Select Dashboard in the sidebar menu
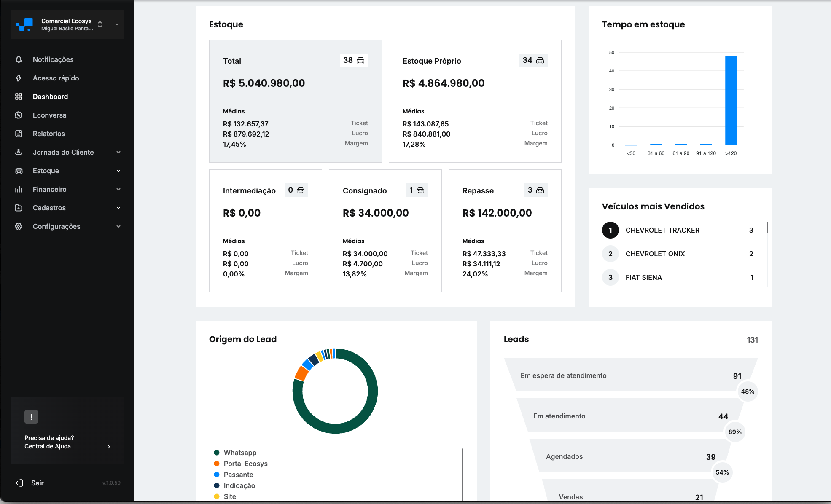Image resolution: width=831 pixels, height=504 pixels. click(50, 97)
